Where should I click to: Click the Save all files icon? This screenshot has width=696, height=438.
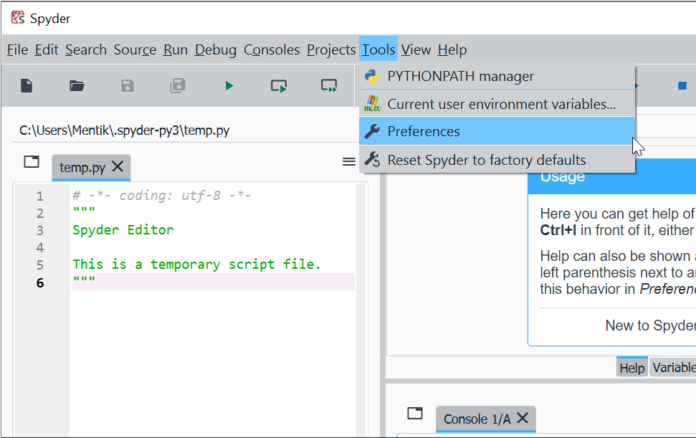(x=178, y=86)
